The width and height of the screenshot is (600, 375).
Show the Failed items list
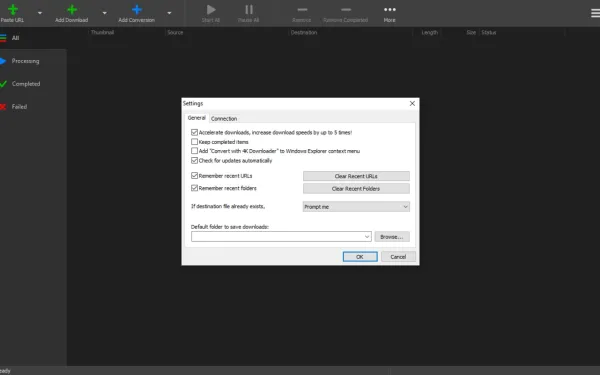click(19, 107)
